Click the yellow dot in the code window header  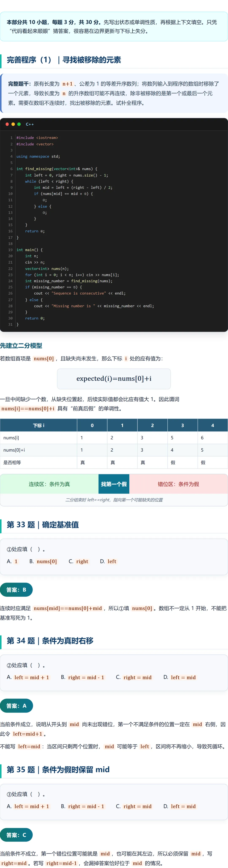pyautogui.click(x=13, y=124)
